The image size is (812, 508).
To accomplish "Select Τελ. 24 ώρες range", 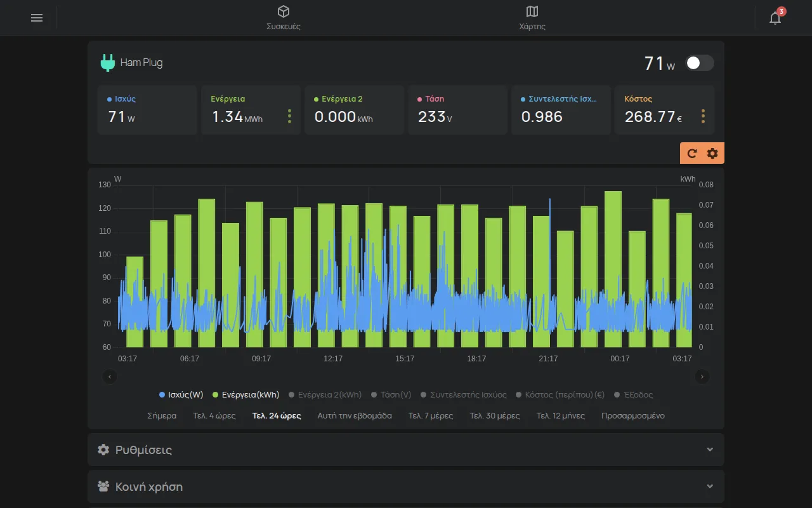I will pyautogui.click(x=277, y=416).
